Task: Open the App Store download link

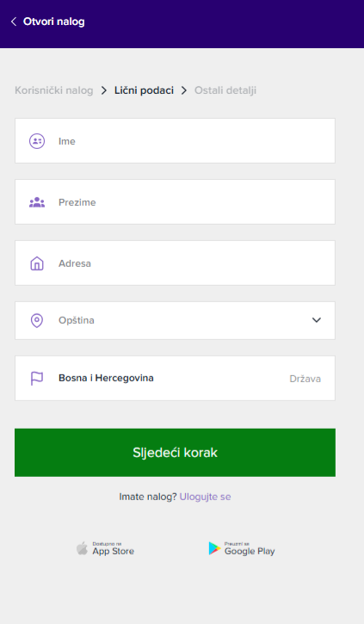Action: [106, 548]
